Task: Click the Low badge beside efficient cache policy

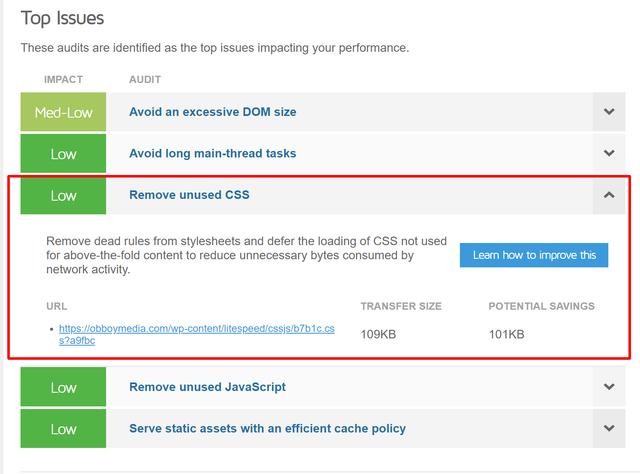Action: click(x=63, y=428)
